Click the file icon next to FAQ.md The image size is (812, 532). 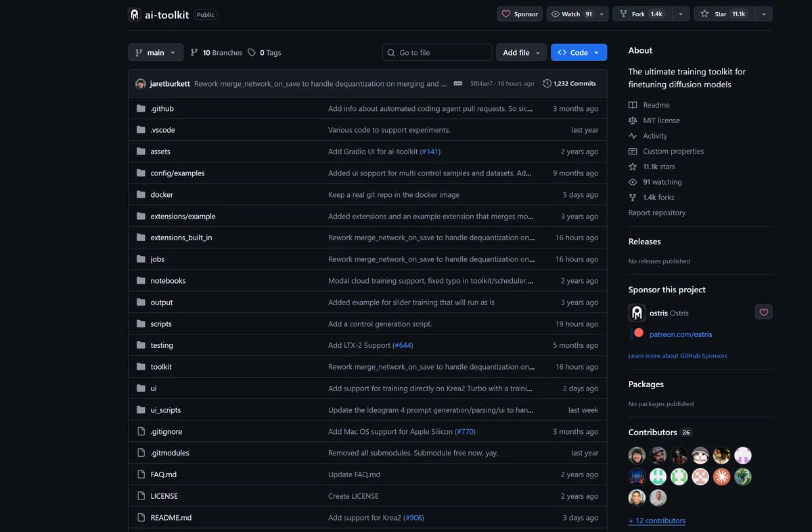point(141,474)
